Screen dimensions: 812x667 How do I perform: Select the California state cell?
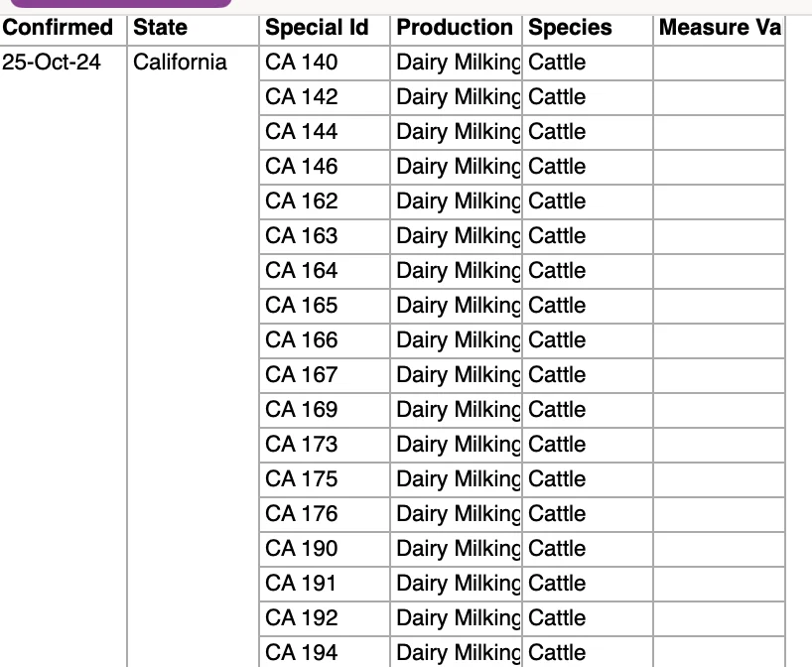[180, 63]
